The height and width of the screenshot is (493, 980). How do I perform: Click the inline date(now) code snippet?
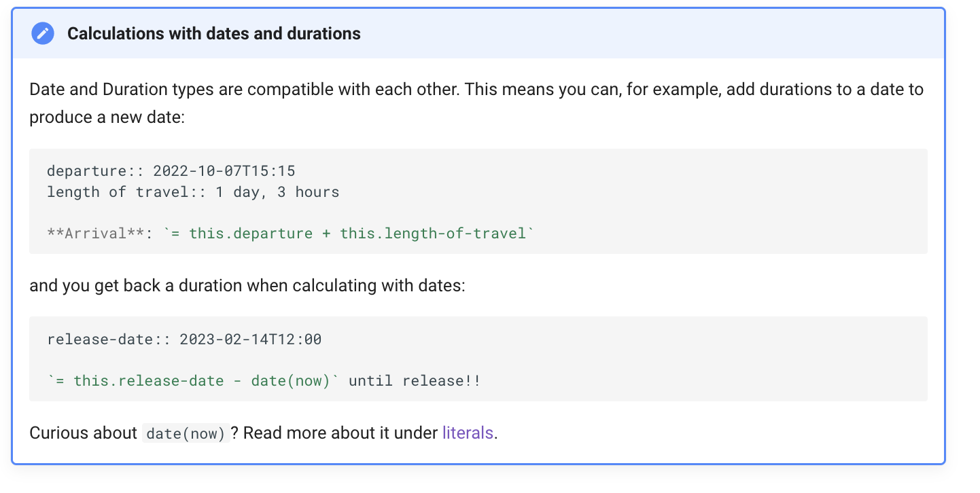[x=185, y=433]
